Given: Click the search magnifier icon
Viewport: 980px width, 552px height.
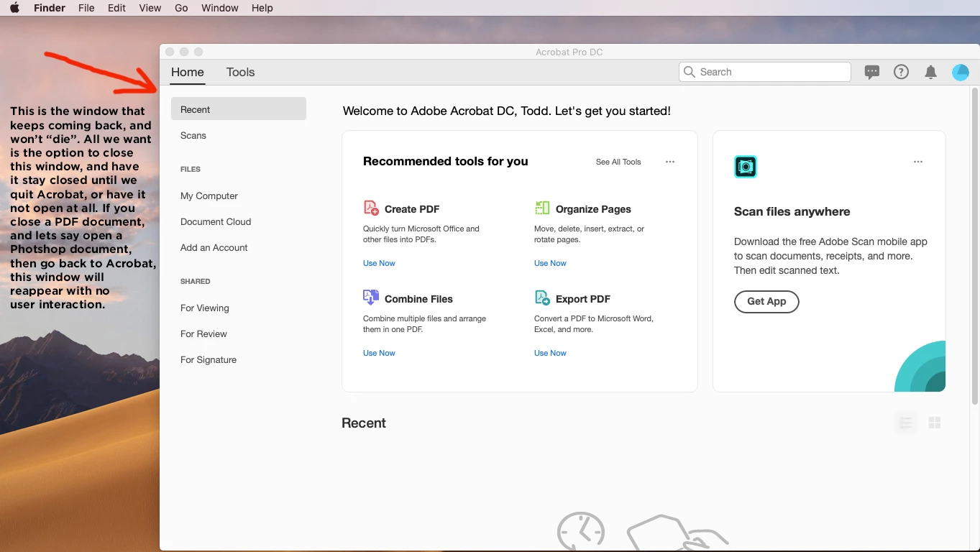Looking at the screenshot, I should (x=690, y=72).
